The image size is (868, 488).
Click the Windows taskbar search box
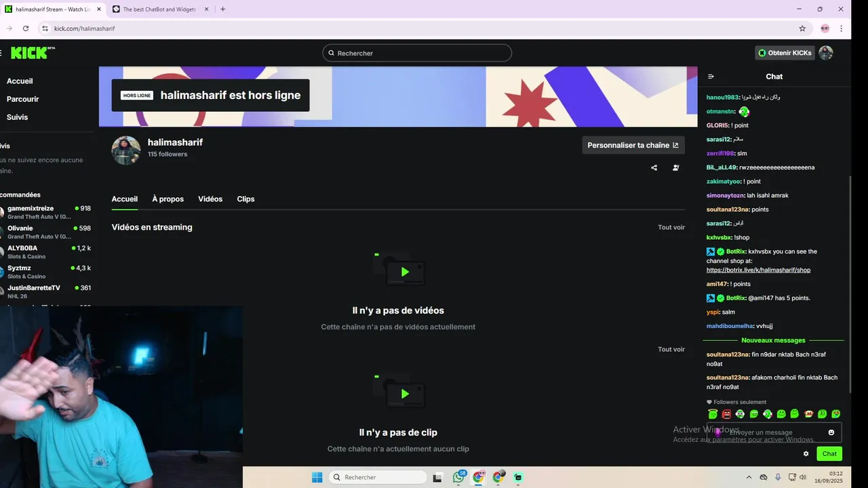tap(378, 477)
